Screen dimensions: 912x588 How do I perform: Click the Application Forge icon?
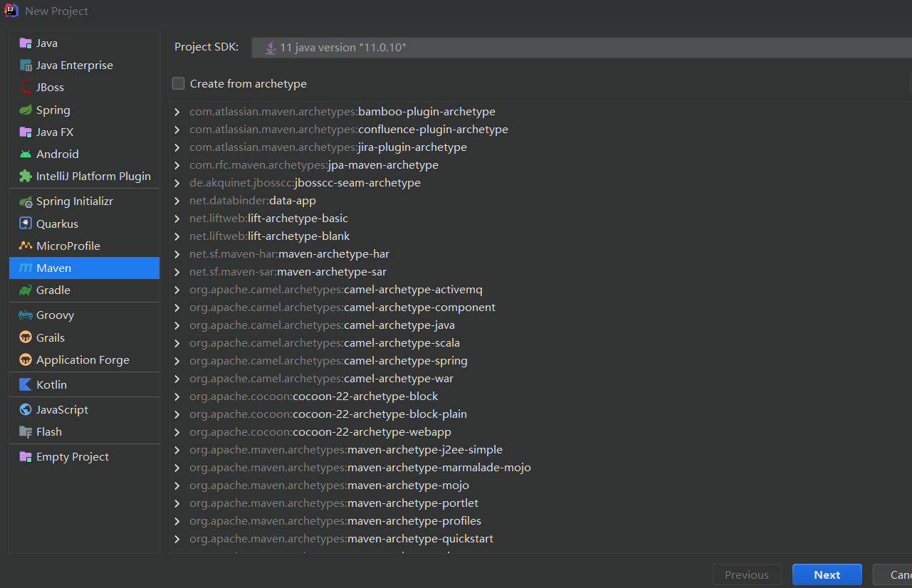26,359
